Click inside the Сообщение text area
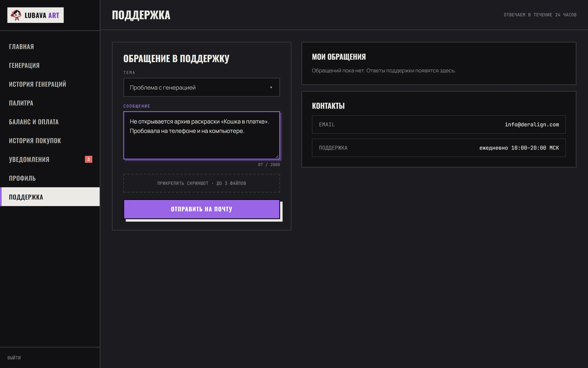Screen dimensions: 588x368 (x=202, y=135)
